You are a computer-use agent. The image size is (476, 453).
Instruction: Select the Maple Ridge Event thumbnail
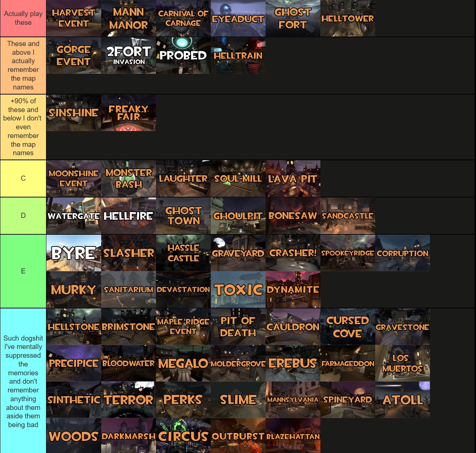(183, 327)
